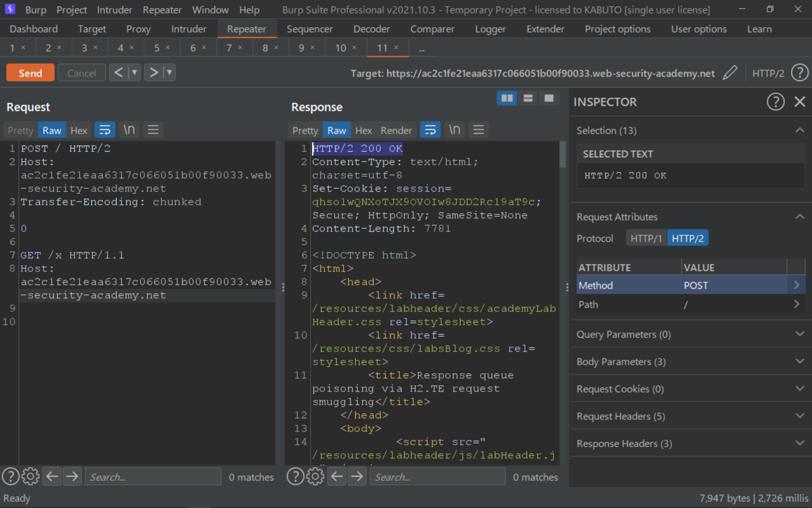Click the Cancel button
Screen dimensions: 812x508
(x=82, y=73)
